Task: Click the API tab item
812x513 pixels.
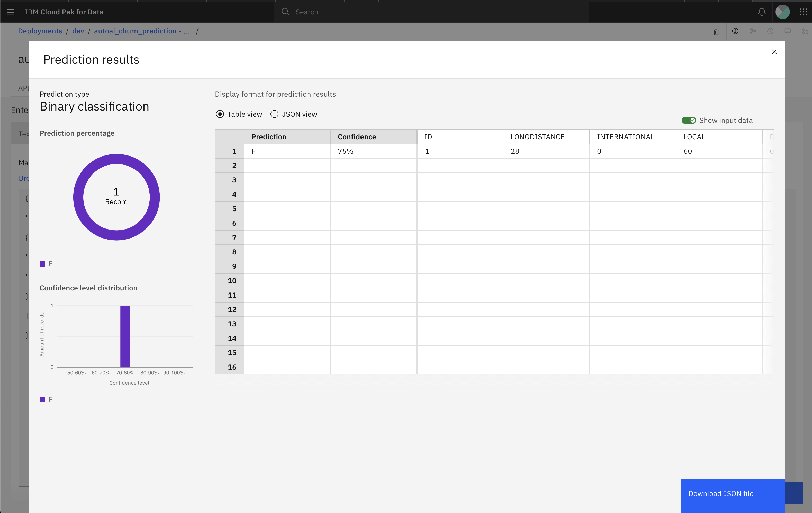Action: tap(22, 87)
